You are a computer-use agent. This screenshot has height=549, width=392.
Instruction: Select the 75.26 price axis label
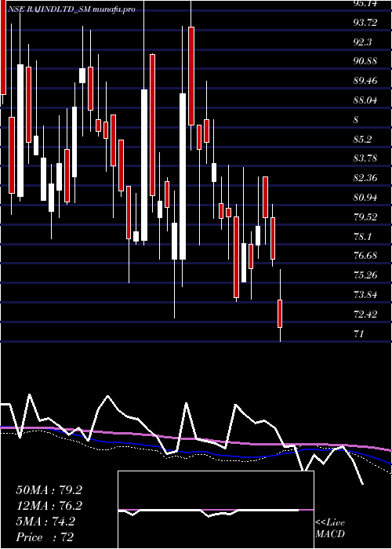[x=365, y=275]
